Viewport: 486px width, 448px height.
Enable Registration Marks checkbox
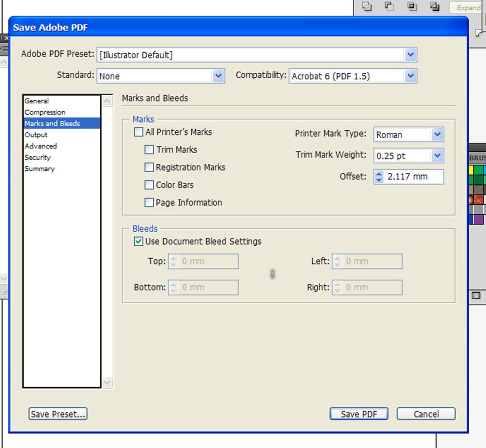(149, 167)
